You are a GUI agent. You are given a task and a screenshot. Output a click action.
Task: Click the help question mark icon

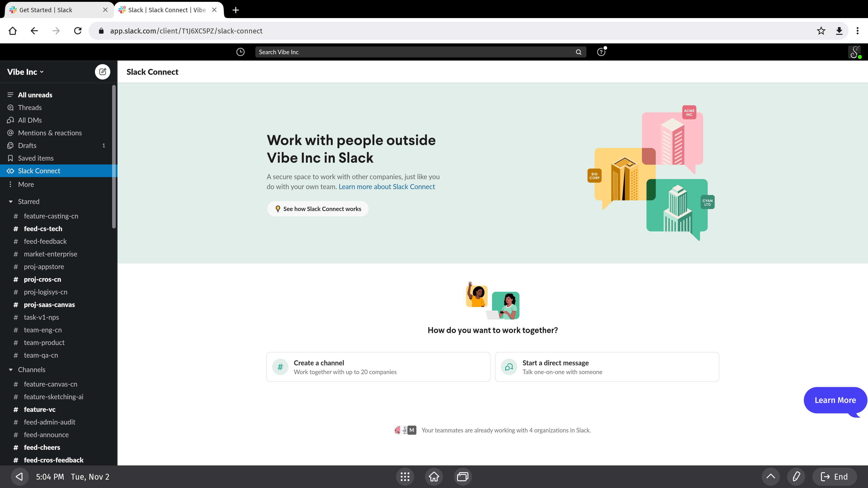(601, 52)
